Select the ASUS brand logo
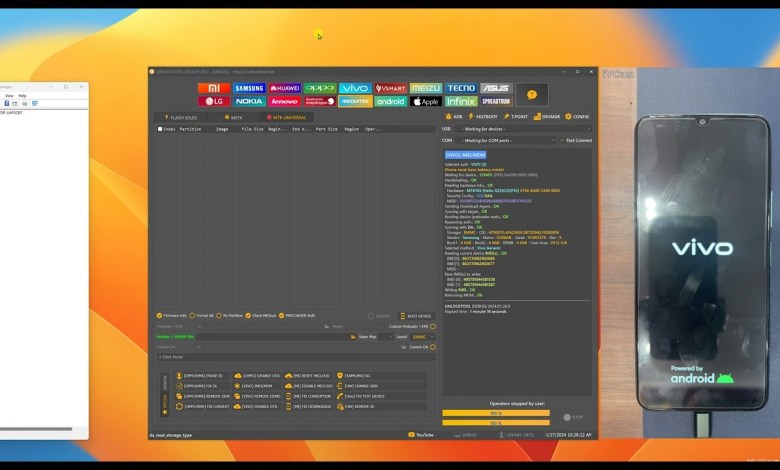The width and height of the screenshot is (780, 470). click(x=496, y=88)
